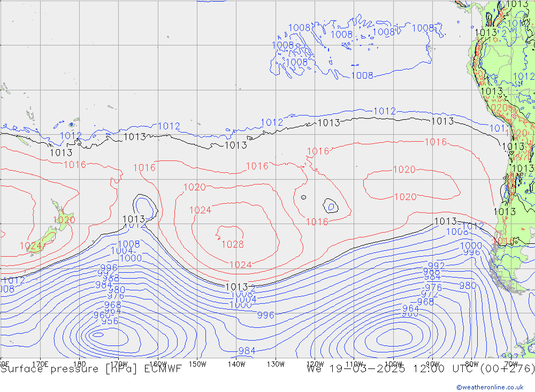Click the 130W longitude axis label
Image resolution: width=535 pixels, height=392 pixels.
click(276, 364)
